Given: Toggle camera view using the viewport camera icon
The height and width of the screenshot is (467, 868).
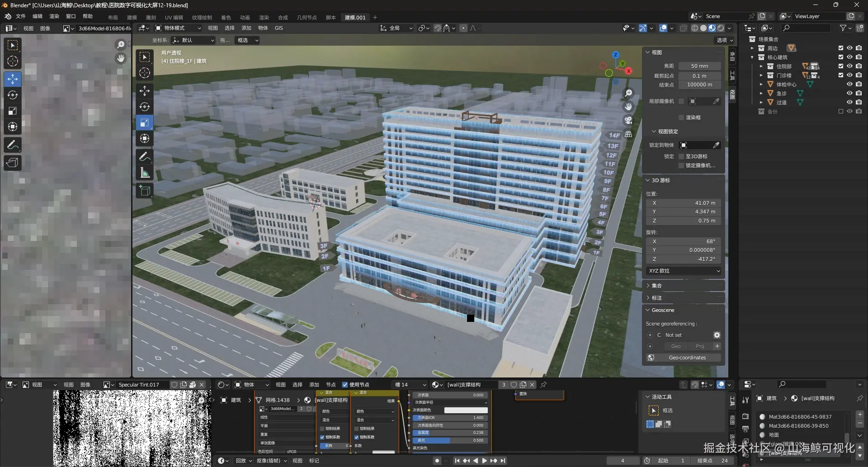Looking at the screenshot, I should (628, 120).
